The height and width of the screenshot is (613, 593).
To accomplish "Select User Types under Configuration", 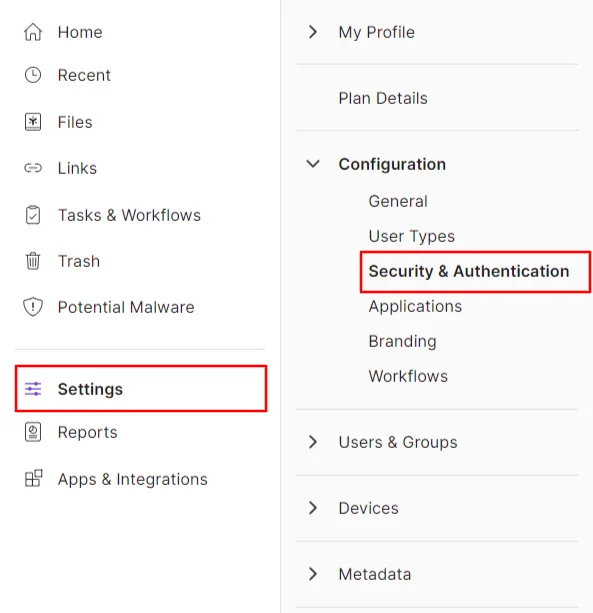I will [412, 236].
